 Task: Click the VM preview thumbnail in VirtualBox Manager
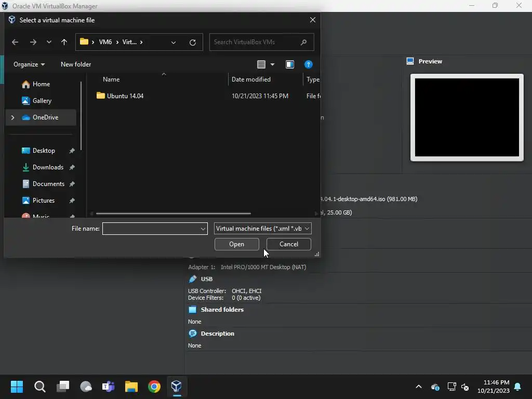click(467, 117)
